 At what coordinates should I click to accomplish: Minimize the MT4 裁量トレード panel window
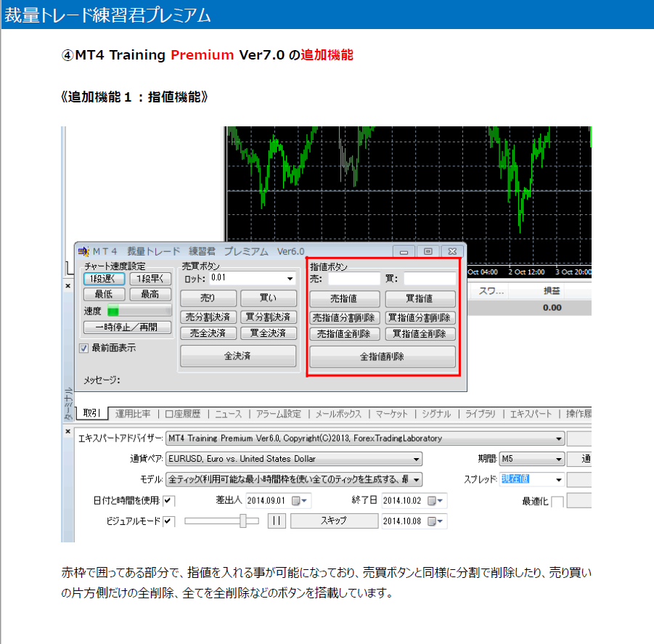click(x=404, y=251)
